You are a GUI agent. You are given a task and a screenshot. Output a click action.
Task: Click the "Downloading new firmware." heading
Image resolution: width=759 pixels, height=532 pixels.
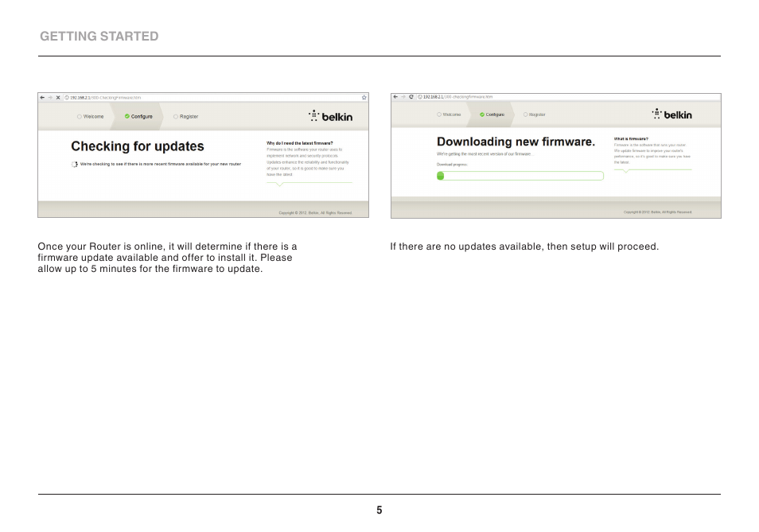[x=516, y=142]
